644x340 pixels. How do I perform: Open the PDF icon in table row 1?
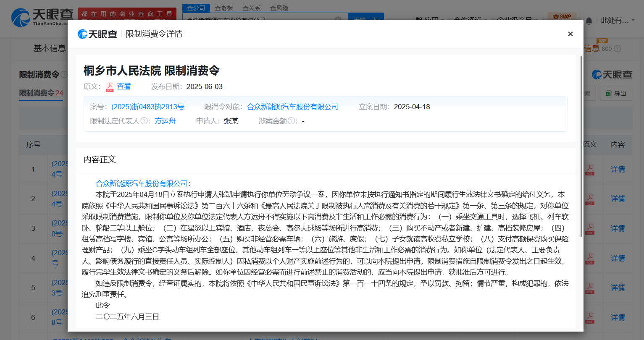pos(589,169)
